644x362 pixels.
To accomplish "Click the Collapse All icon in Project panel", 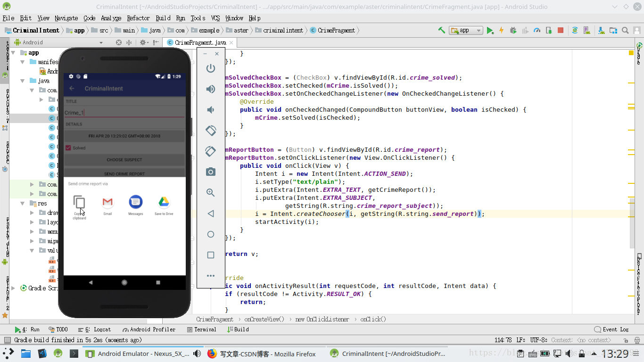I will coord(129,42).
